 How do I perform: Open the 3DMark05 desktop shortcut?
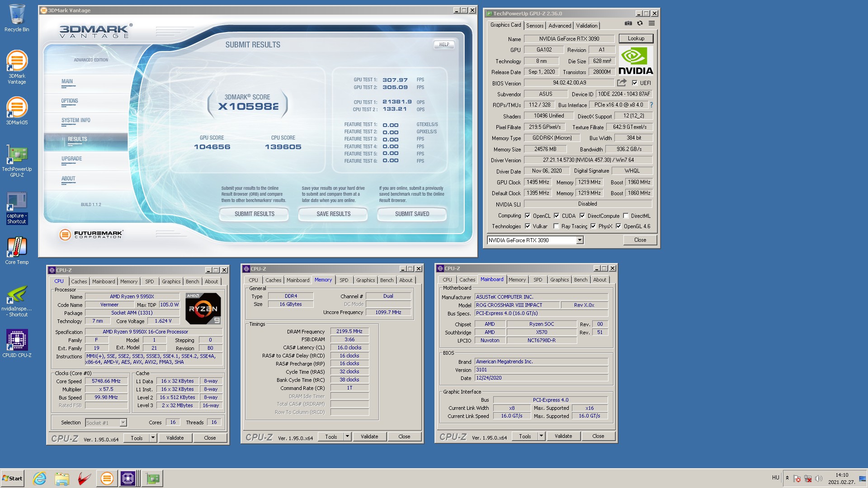[x=17, y=111]
